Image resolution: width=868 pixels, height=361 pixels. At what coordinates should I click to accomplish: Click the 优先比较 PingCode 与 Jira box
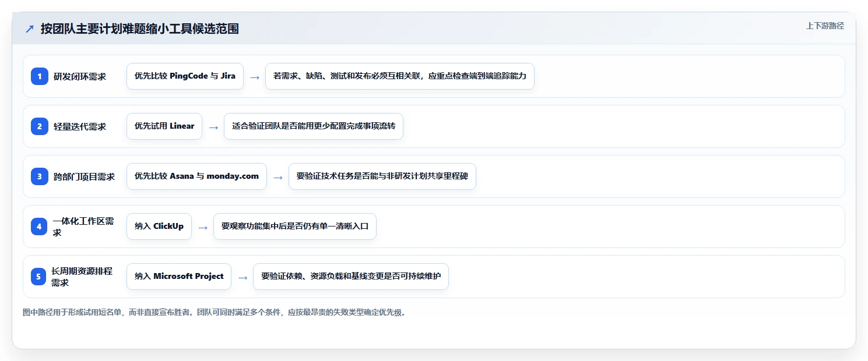pyautogui.click(x=185, y=76)
